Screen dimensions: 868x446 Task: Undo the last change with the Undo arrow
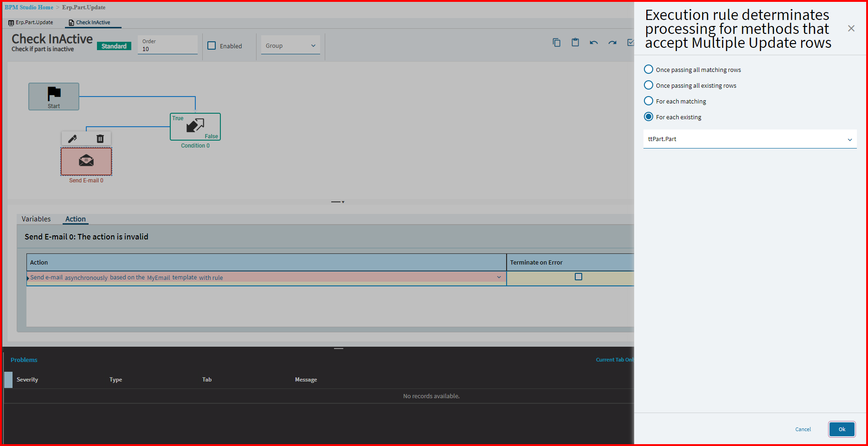pyautogui.click(x=594, y=43)
